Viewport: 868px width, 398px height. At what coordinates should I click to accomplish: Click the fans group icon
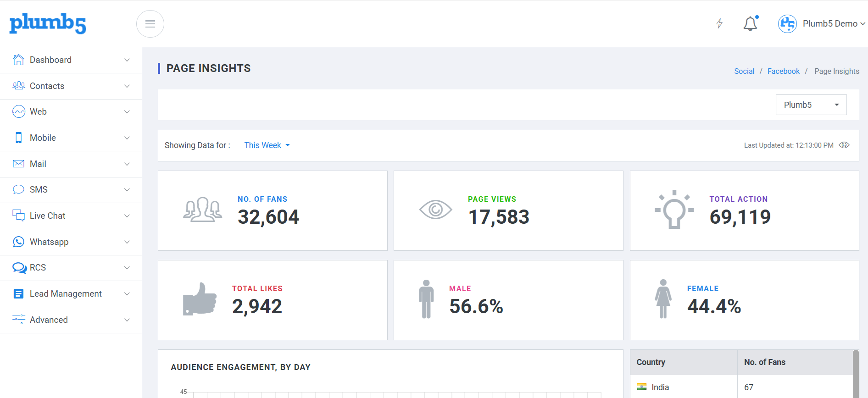[202, 210]
